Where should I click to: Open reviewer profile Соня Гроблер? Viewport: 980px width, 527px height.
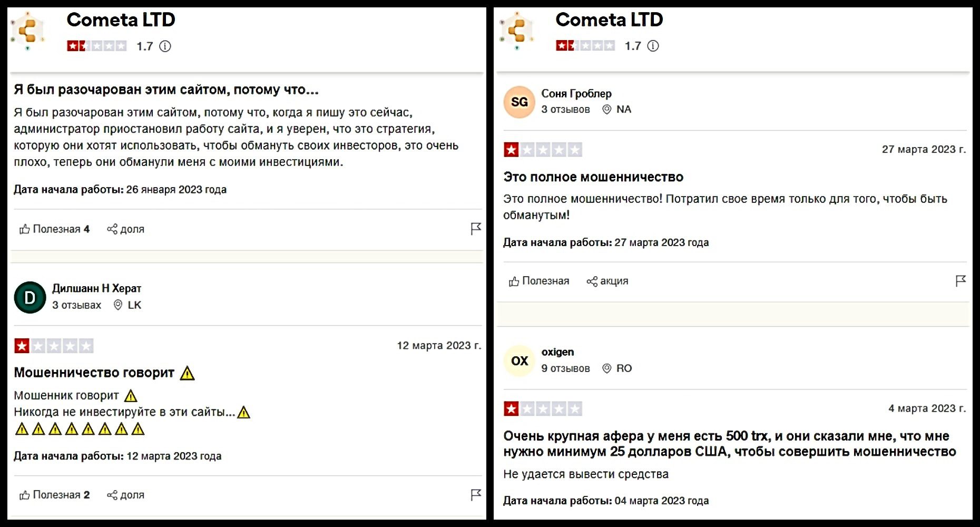[x=576, y=94]
